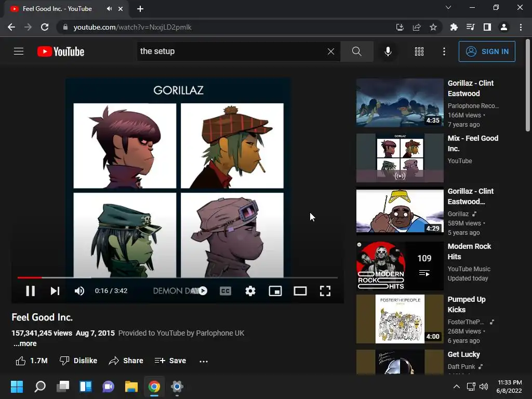Open Chrome three-dot menu
The height and width of the screenshot is (399, 532).
point(521,27)
